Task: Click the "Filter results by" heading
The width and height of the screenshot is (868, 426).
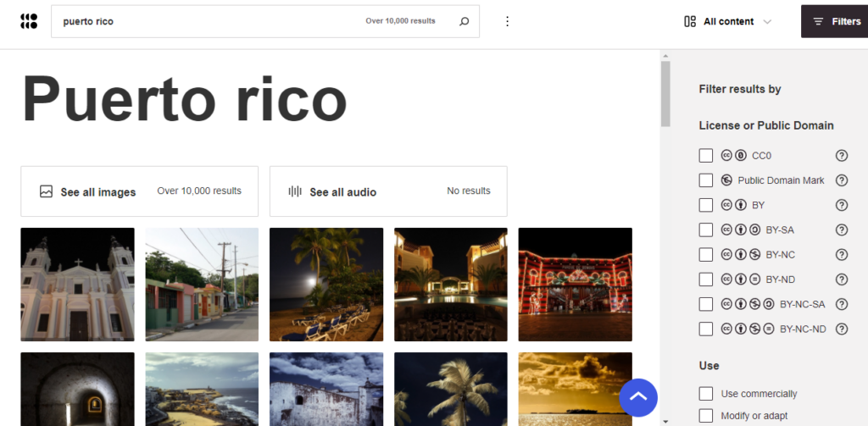Action: click(740, 89)
